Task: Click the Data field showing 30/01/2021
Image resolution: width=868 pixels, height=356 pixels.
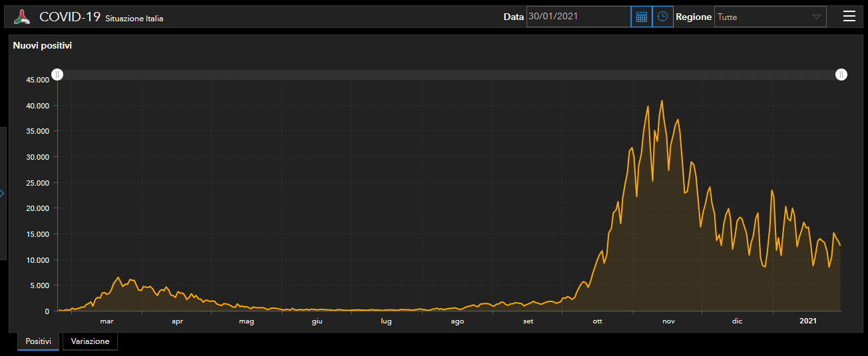Action: coord(578,17)
